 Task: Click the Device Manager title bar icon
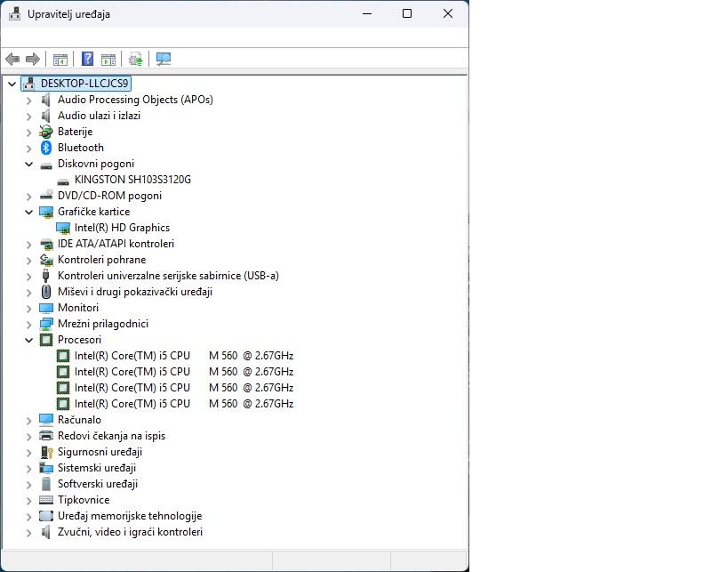point(15,14)
